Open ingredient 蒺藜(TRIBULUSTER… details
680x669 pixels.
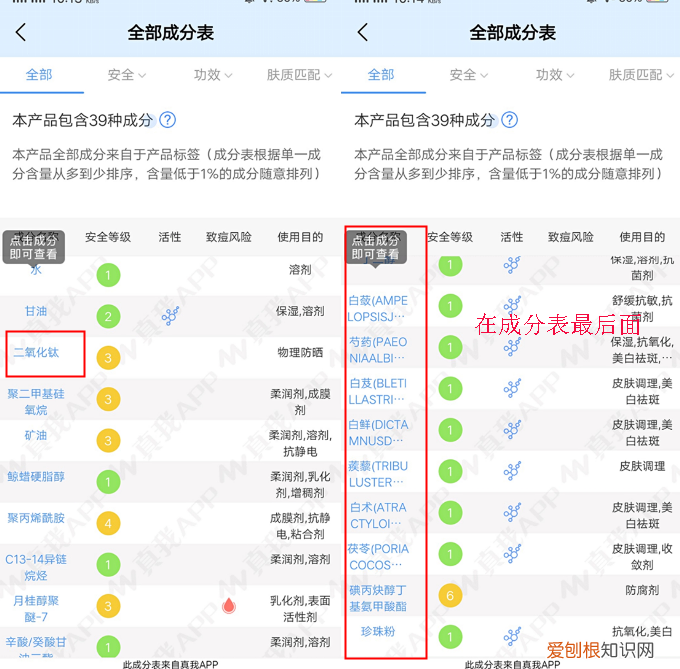tap(378, 474)
